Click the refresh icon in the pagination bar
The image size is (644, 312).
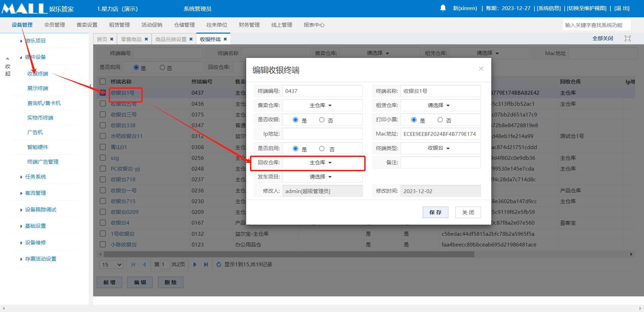pos(219,265)
